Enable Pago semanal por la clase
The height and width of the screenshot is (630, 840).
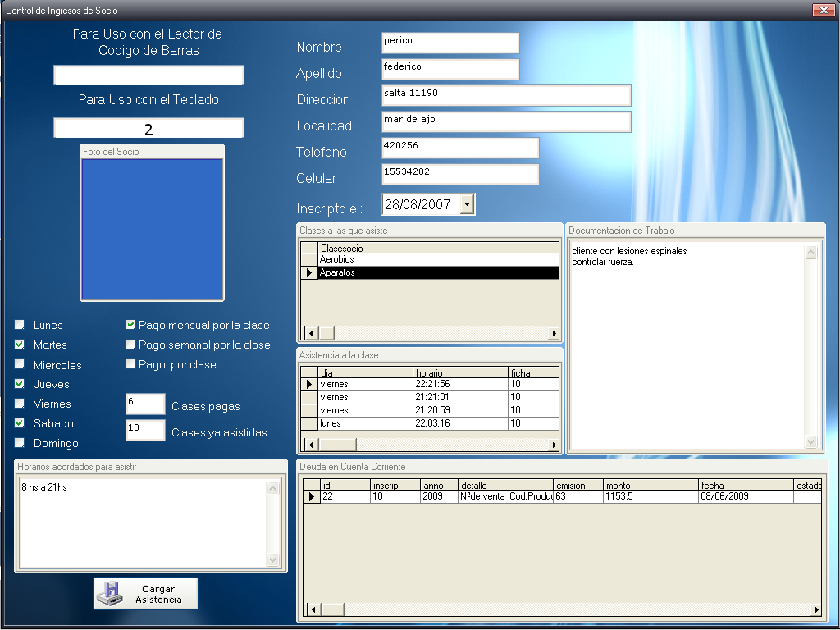pyautogui.click(x=130, y=345)
